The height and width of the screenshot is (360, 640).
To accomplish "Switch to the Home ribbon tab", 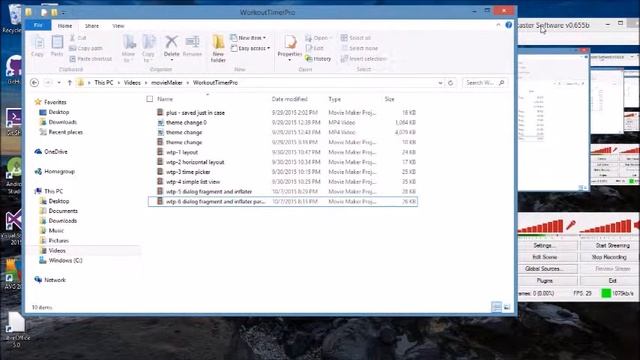I will coord(65,26).
